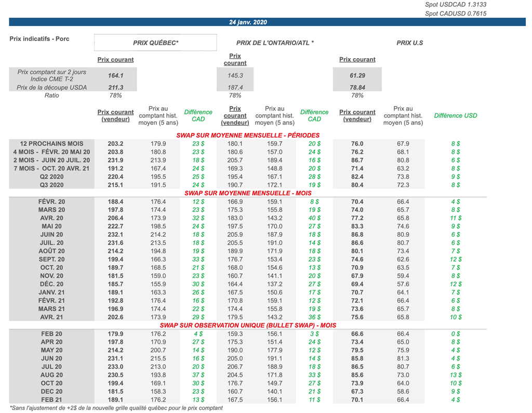The width and height of the screenshot is (532, 413).
Task: Click the green Différence USD column header
Action: [x=455, y=116]
